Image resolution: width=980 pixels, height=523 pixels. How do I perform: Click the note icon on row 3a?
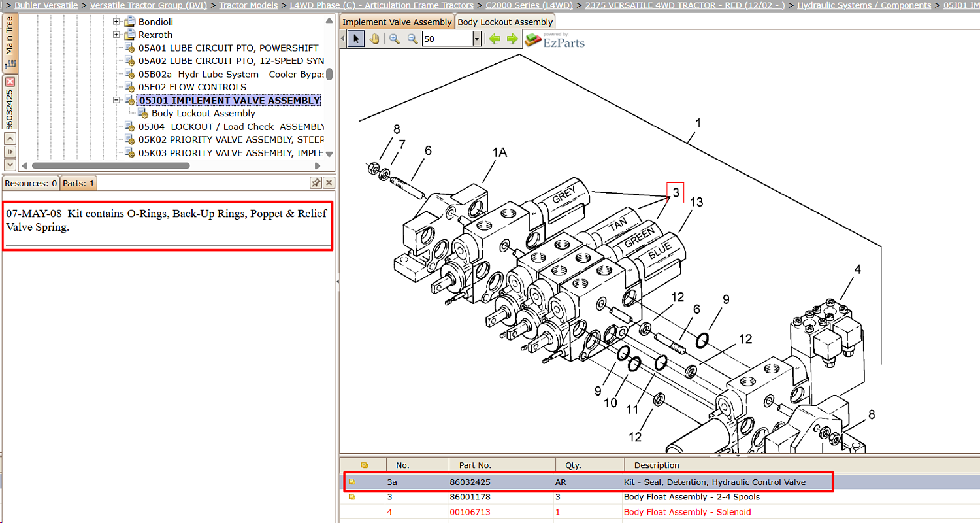(x=351, y=482)
